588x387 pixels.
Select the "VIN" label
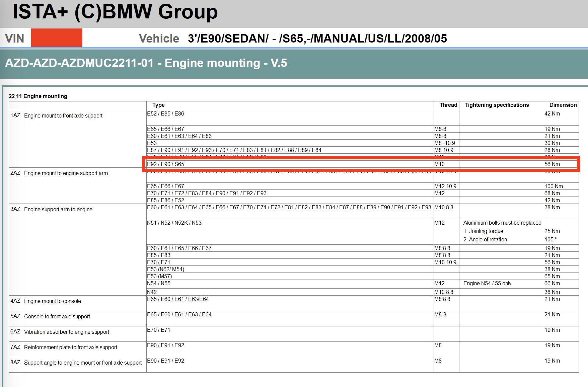(15, 38)
